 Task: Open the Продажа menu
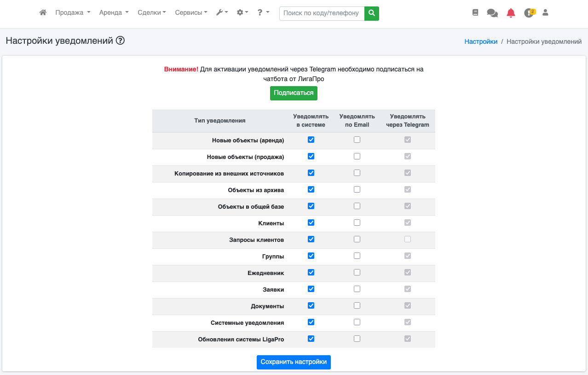[73, 13]
